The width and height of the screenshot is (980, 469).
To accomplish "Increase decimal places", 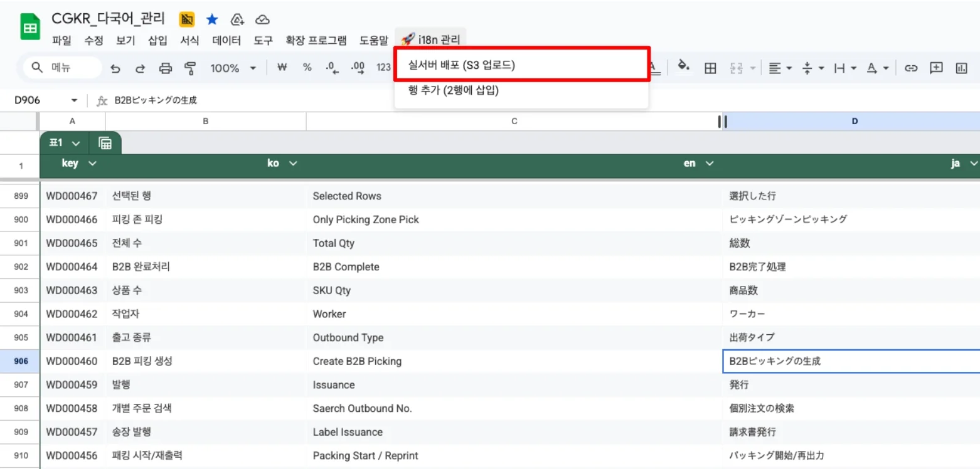I will point(358,68).
